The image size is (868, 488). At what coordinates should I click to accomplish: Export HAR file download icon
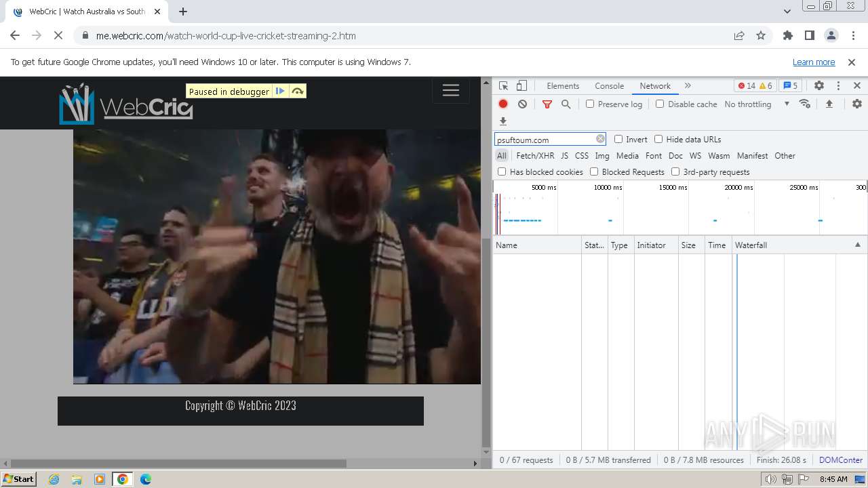503,121
